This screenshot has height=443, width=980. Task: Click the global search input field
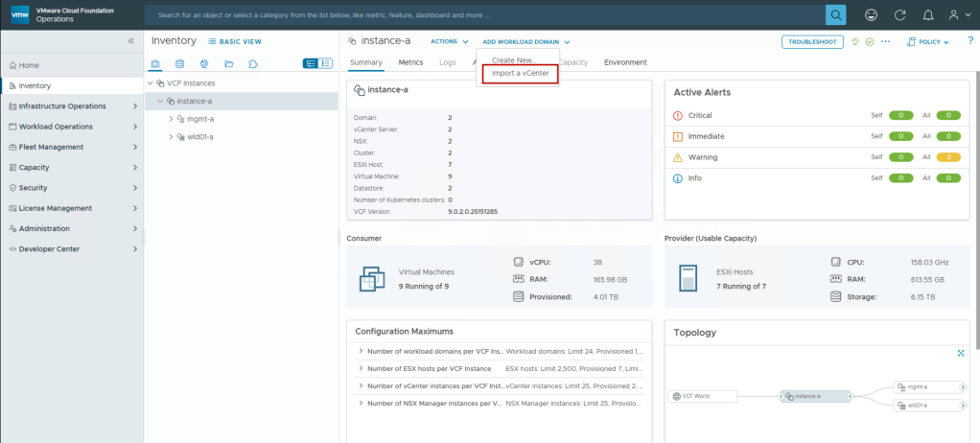pyautogui.click(x=485, y=14)
